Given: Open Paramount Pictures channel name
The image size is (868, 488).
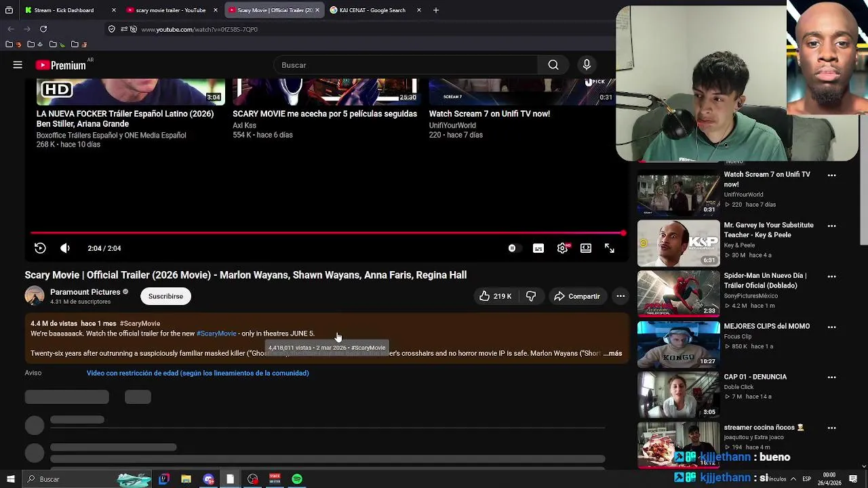Looking at the screenshot, I should point(85,291).
